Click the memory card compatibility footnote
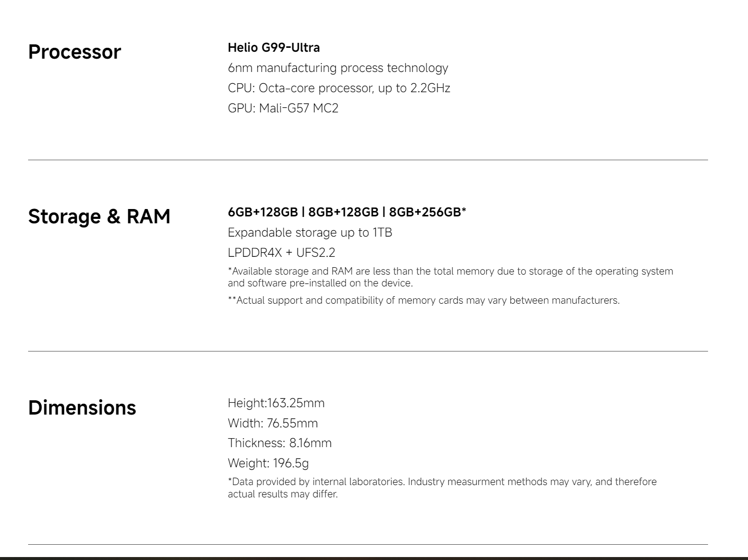 point(424,300)
